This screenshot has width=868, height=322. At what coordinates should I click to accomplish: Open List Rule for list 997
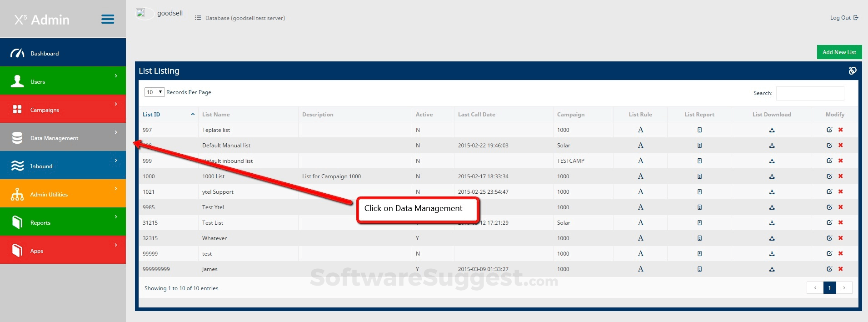pos(640,130)
